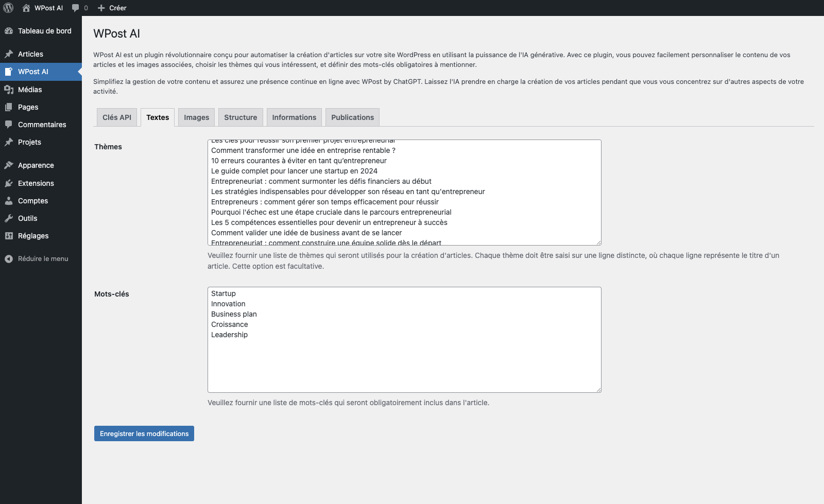Image resolution: width=824 pixels, height=504 pixels.
Task: Click keyword 'Croissance'
Action: pyautogui.click(x=230, y=324)
